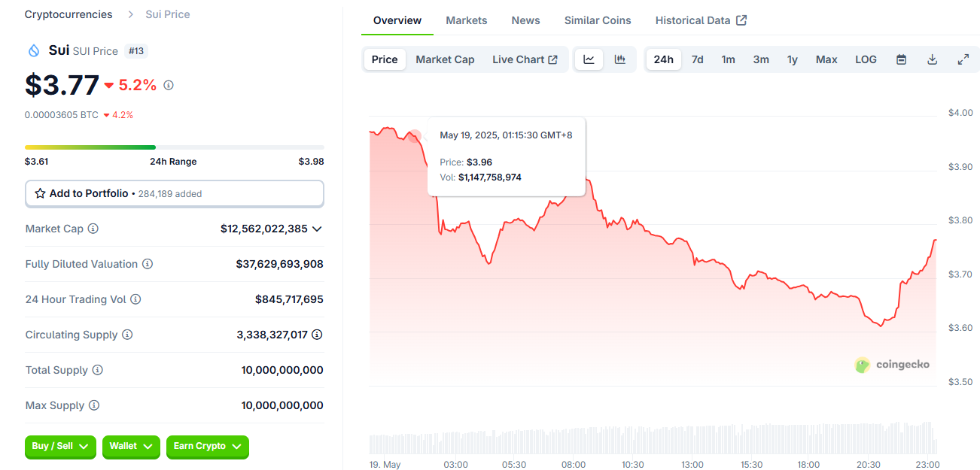Click the $845,717,695 trading volume value
Screen dimensions: 980x470
289,299
